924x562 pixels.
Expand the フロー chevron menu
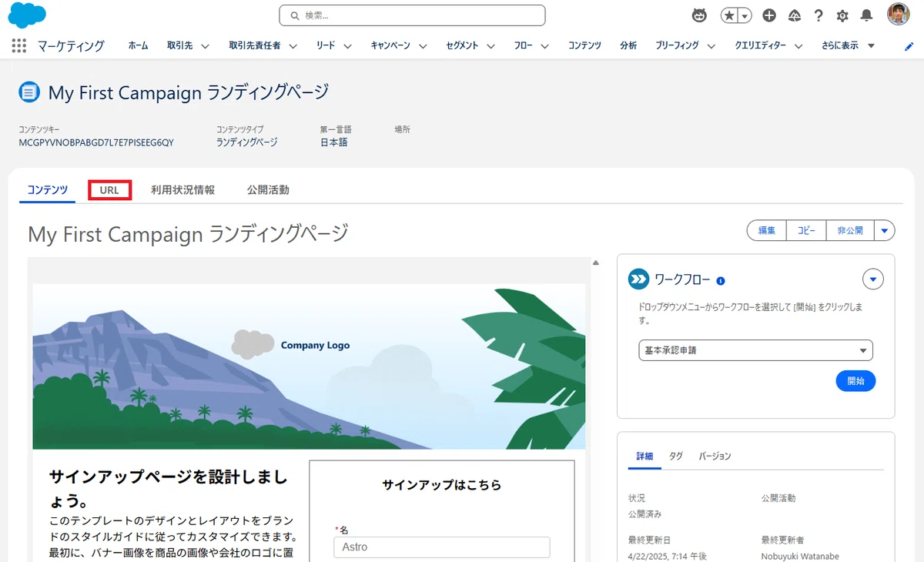click(544, 46)
